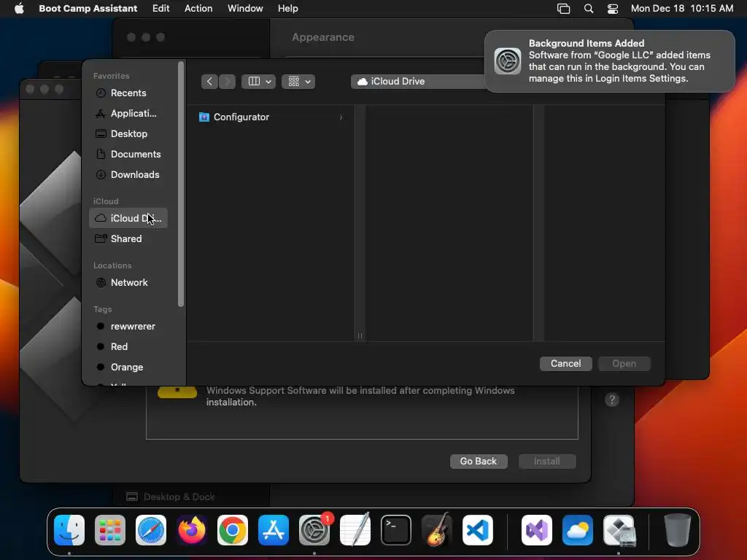Open Spotlight search in menu bar
Image resolution: width=747 pixels, height=560 pixels.
point(589,9)
